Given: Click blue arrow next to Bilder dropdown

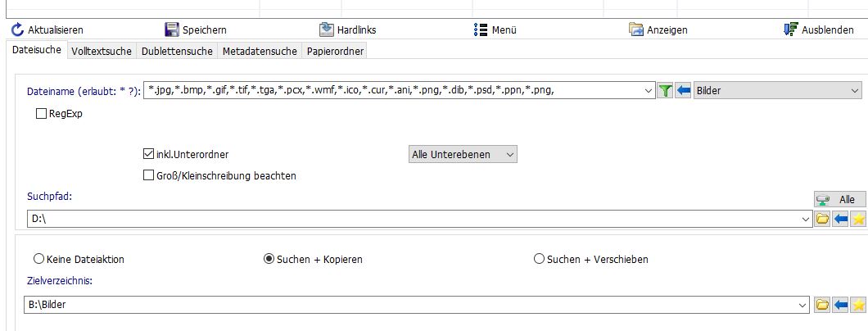Looking at the screenshot, I should (x=684, y=91).
